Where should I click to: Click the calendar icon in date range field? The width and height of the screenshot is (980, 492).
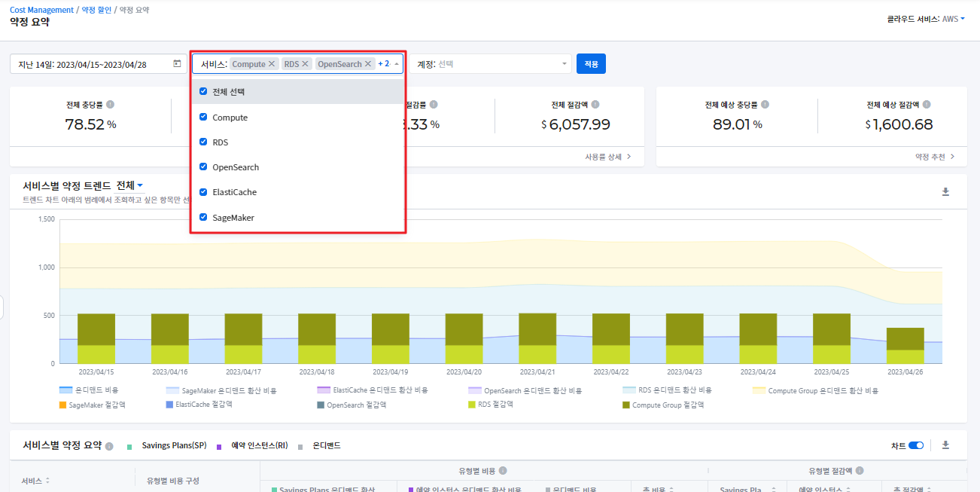(177, 64)
